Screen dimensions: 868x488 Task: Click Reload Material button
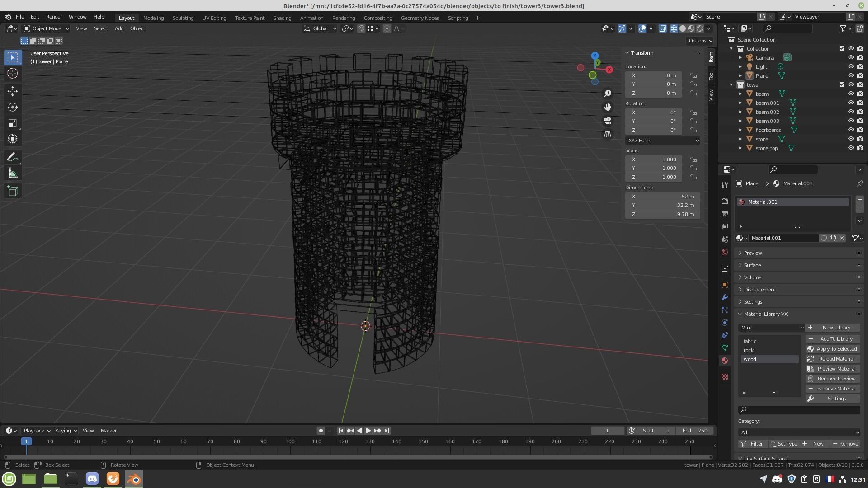pyautogui.click(x=833, y=359)
